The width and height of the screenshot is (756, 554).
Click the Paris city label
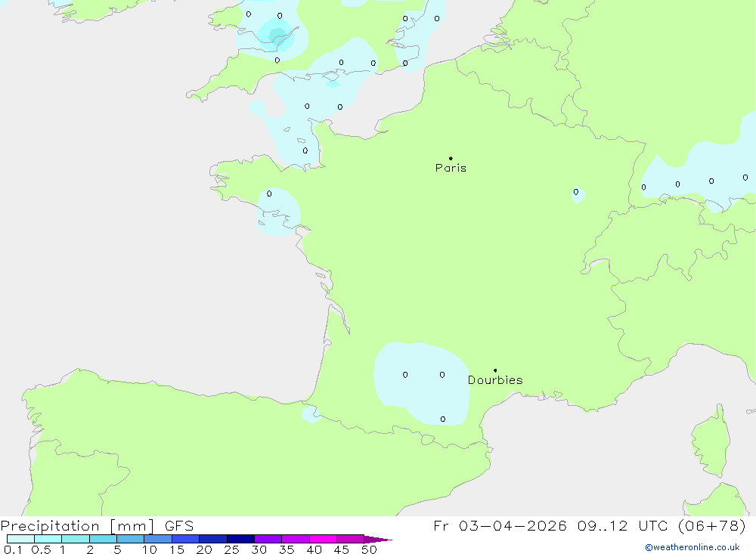(x=451, y=169)
